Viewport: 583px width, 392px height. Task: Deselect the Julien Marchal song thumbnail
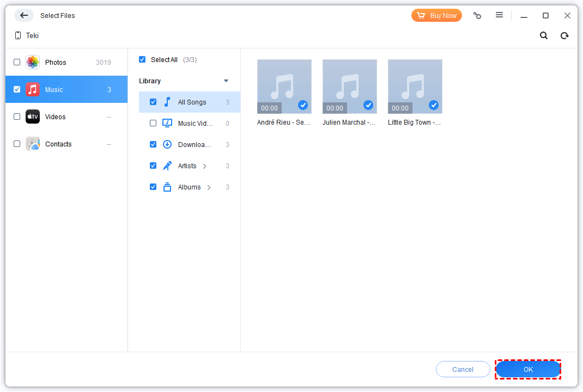pyautogui.click(x=368, y=106)
